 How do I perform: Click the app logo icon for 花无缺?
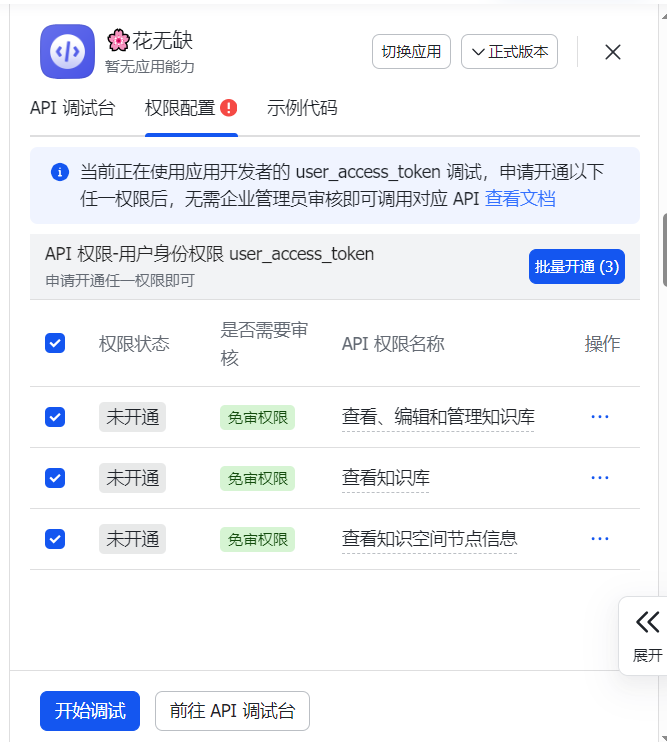67,52
